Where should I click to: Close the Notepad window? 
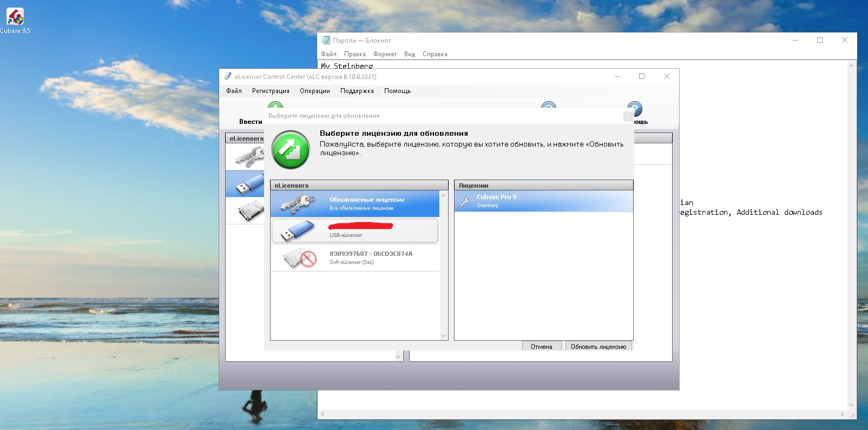pos(845,40)
